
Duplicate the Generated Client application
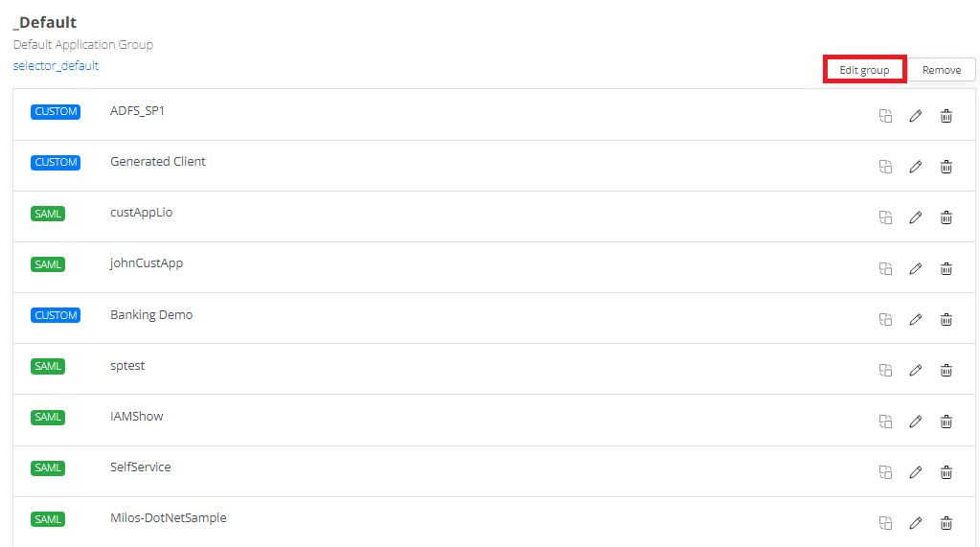pos(885,167)
